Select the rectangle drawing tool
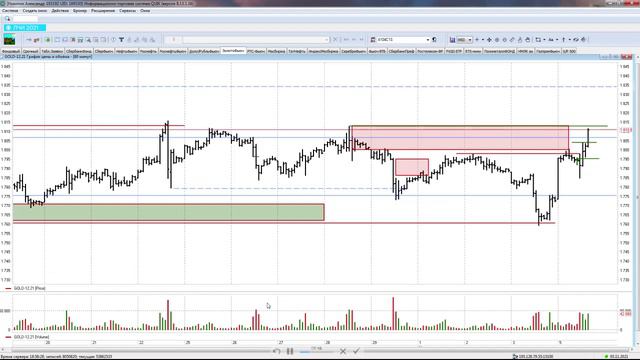This screenshot has width=640, height=360. [538, 40]
